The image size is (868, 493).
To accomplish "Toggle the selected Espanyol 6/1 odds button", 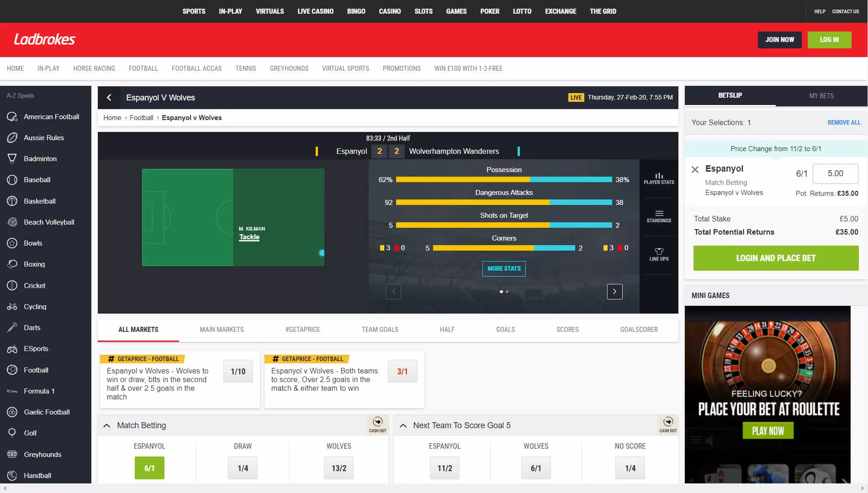I will (x=149, y=468).
